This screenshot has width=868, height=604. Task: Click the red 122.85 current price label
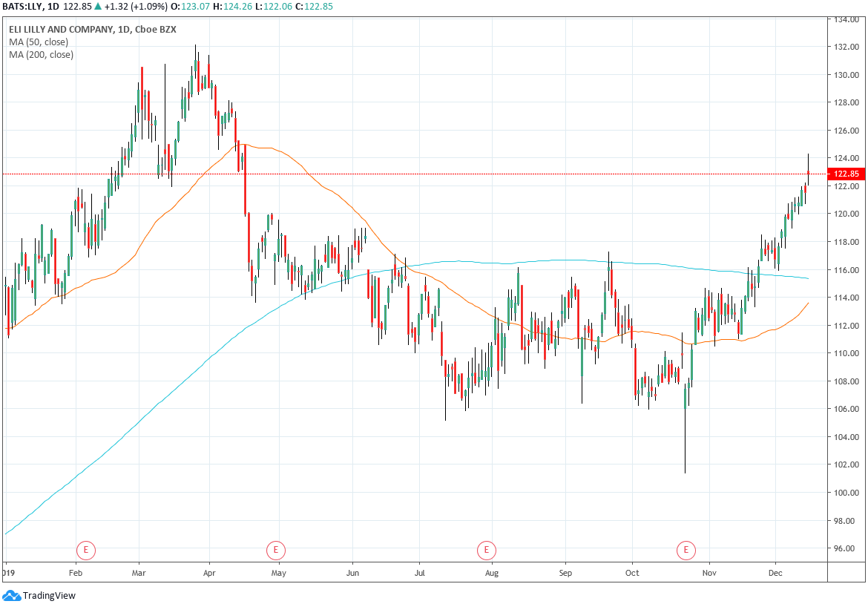click(x=846, y=174)
